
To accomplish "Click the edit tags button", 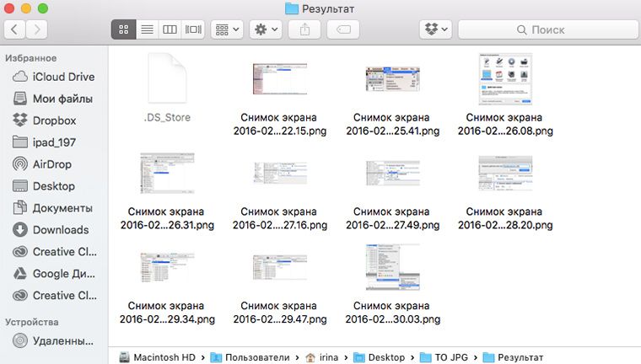I will coord(344,29).
